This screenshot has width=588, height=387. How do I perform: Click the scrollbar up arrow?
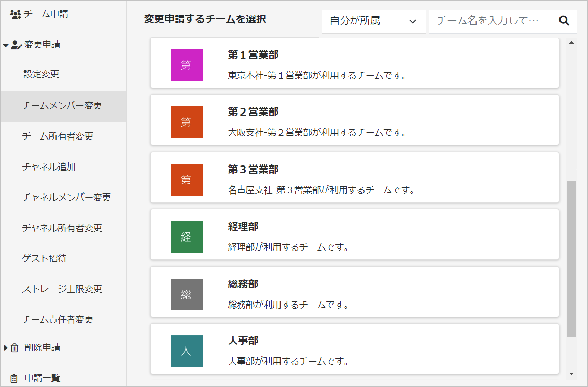(572, 43)
